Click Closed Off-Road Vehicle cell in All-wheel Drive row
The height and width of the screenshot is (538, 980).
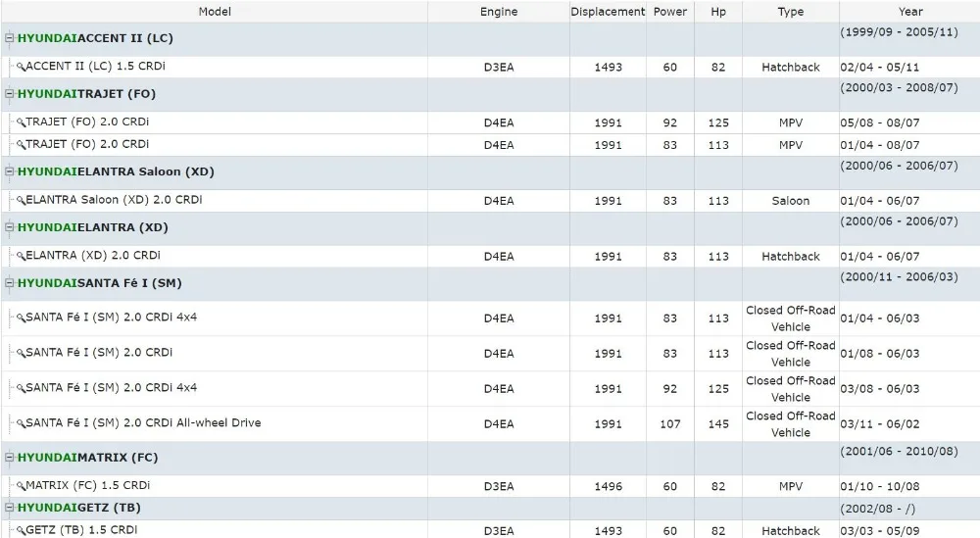coord(791,424)
